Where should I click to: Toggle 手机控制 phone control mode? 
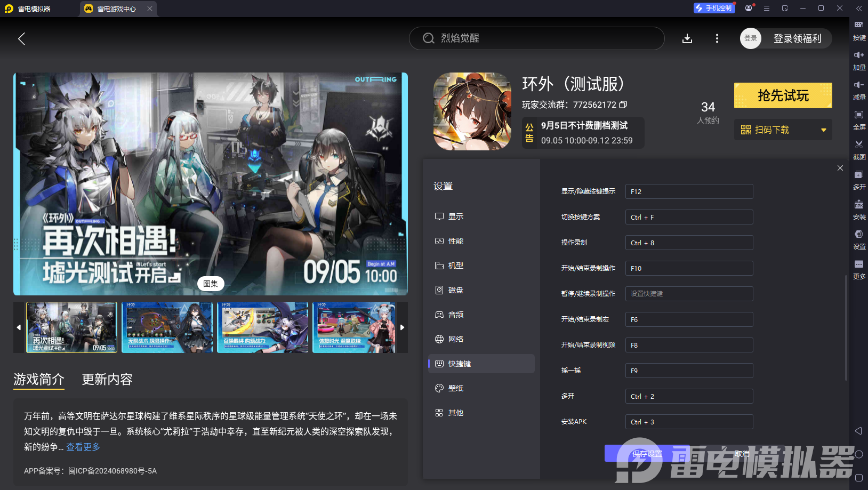(714, 8)
